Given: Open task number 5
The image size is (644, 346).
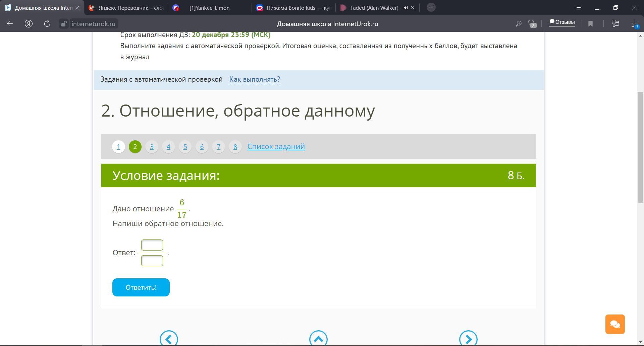Looking at the screenshot, I should click(x=185, y=147).
